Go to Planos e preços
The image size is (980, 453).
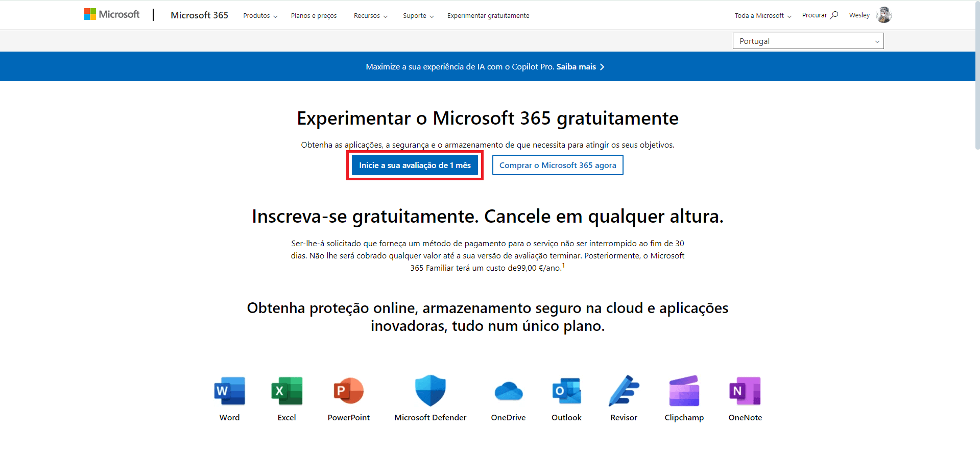pyautogui.click(x=314, y=16)
